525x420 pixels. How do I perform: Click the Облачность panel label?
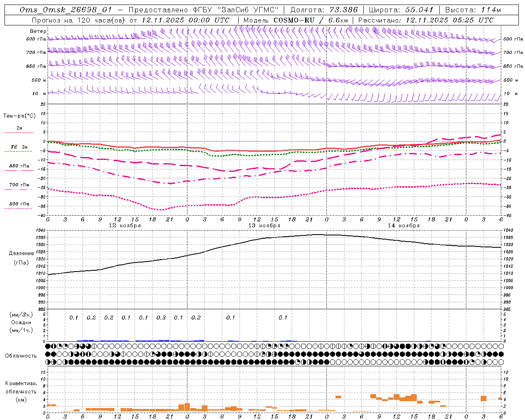click(21, 356)
